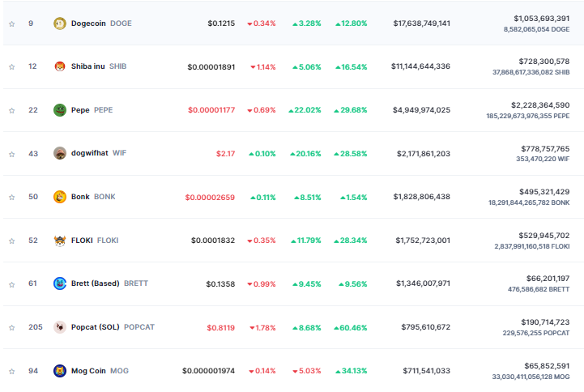This screenshot has width=584, height=392.
Task: Open Bonk name link
Action: (80, 197)
